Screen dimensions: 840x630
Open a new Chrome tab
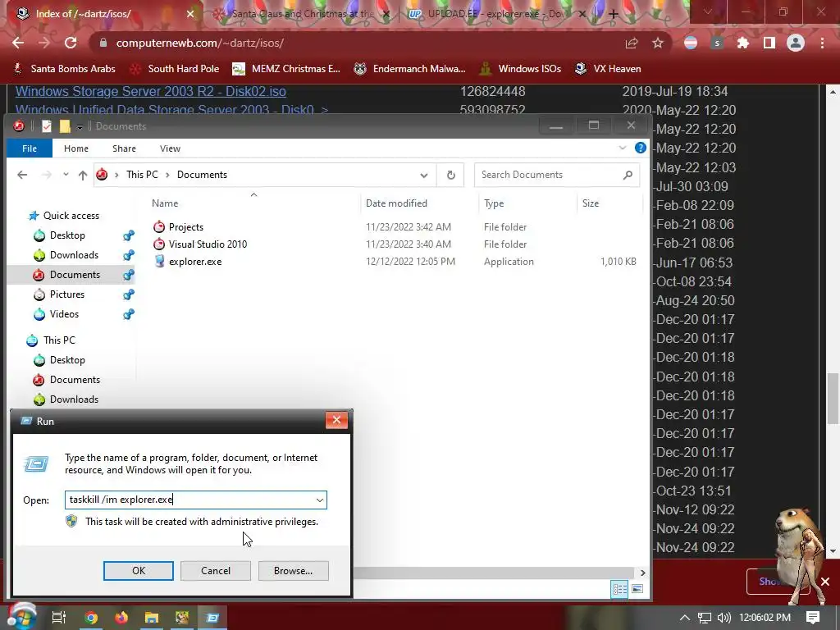pos(614,14)
